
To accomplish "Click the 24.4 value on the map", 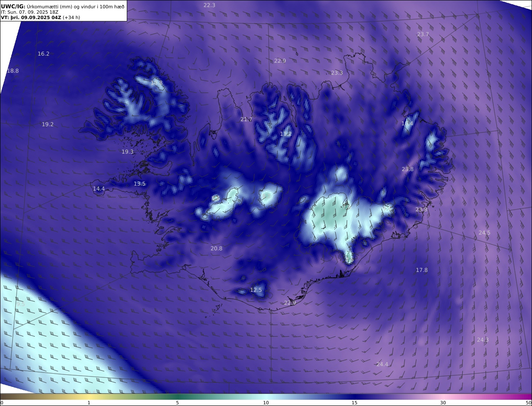I will click(382, 364).
